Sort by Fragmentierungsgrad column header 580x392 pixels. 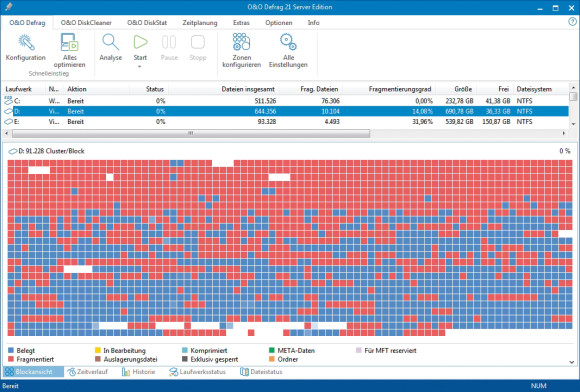400,89
